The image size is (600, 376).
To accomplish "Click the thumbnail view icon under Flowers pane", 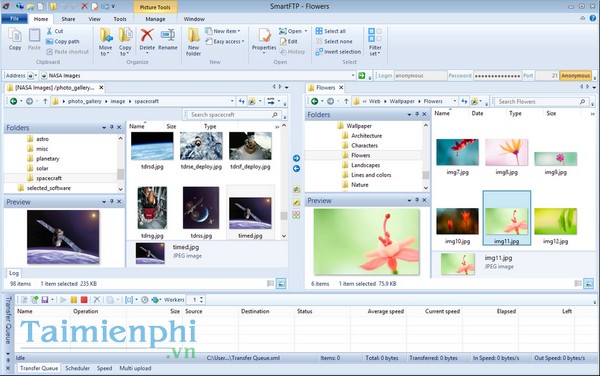I will tap(589, 283).
